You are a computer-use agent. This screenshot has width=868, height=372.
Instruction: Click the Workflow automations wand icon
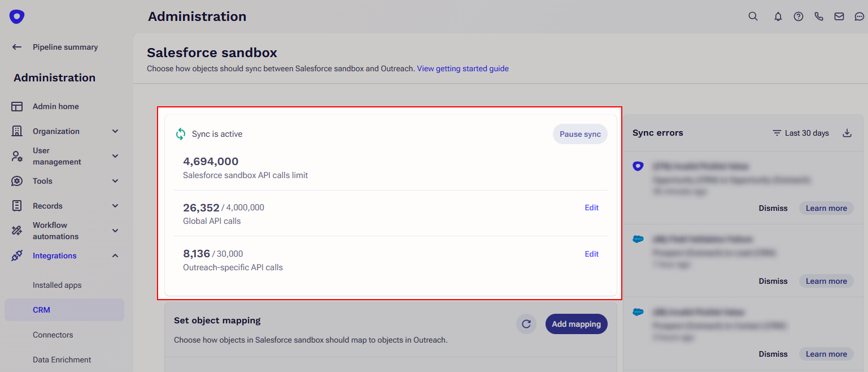(17, 231)
